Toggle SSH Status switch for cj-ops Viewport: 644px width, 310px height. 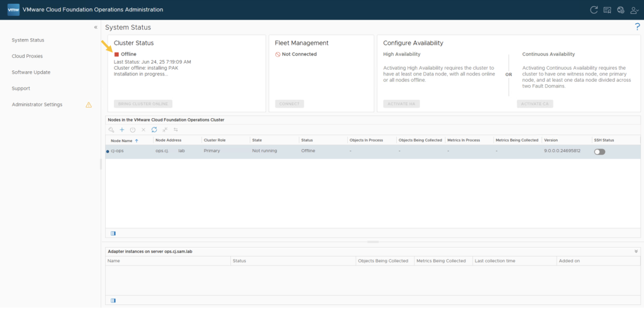[599, 152]
